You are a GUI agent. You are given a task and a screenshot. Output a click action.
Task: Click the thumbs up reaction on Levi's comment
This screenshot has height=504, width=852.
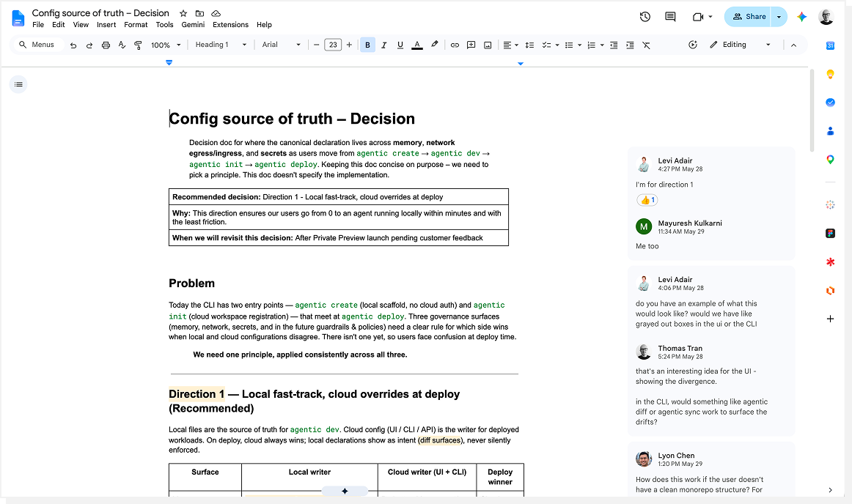(x=647, y=200)
